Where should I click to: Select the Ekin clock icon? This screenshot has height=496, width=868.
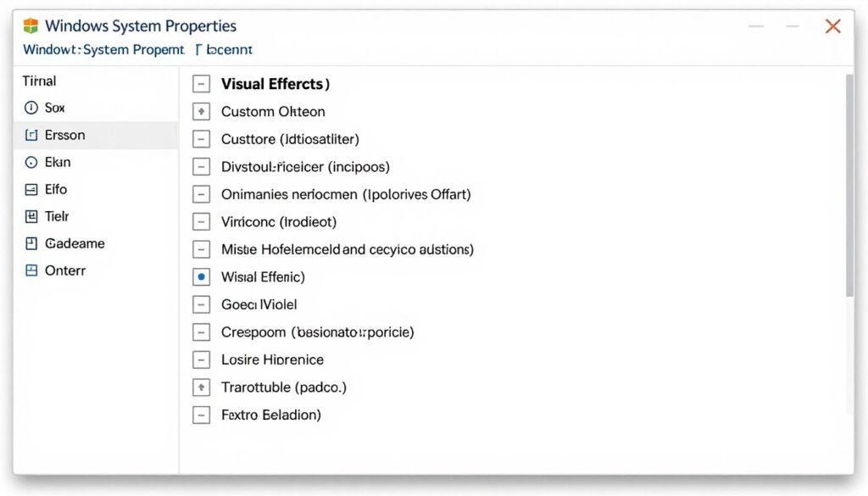point(31,162)
